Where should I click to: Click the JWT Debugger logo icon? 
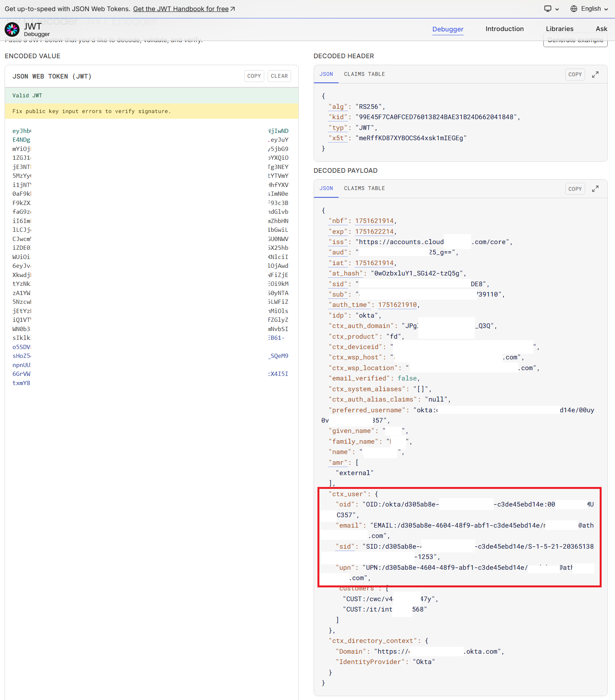click(12, 30)
